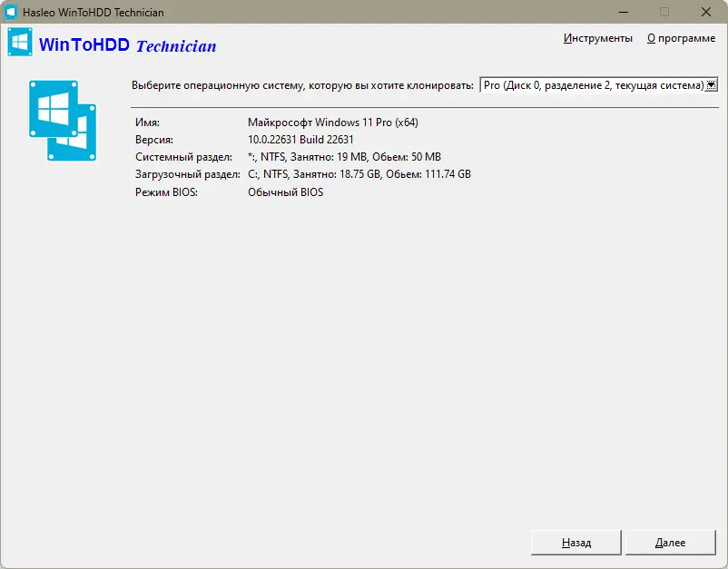Image resolution: width=728 pixels, height=569 pixels.
Task: Click the Майкрософт Windows 11 Pro (x64) value
Action: coord(333,123)
